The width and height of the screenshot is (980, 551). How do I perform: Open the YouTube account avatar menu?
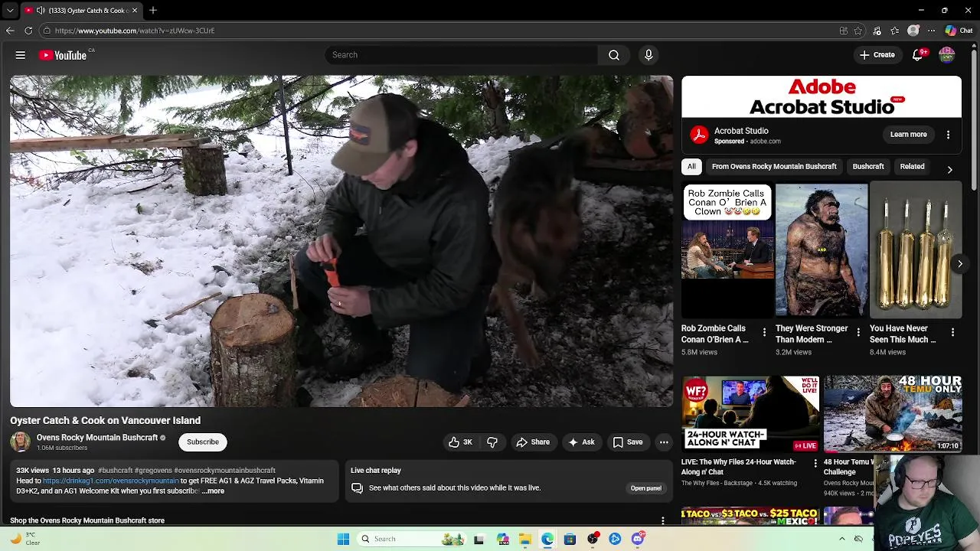coord(947,55)
